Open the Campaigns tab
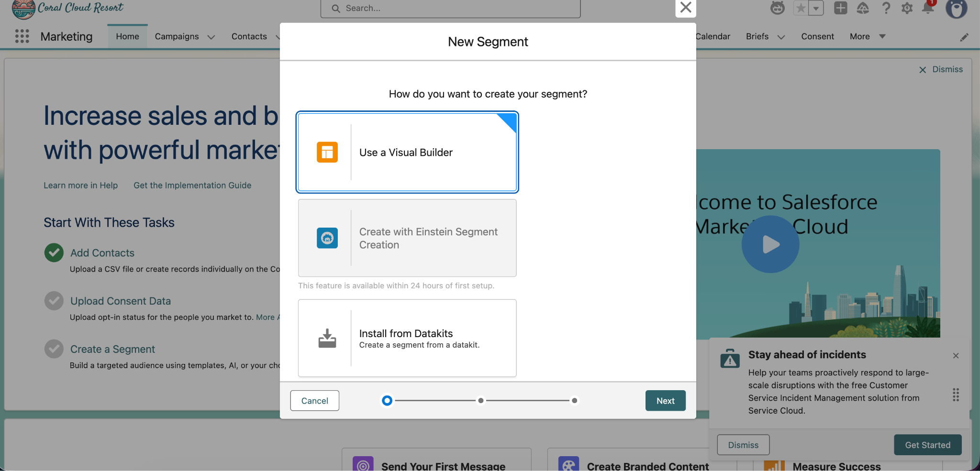This screenshot has width=980, height=471. pyautogui.click(x=177, y=36)
